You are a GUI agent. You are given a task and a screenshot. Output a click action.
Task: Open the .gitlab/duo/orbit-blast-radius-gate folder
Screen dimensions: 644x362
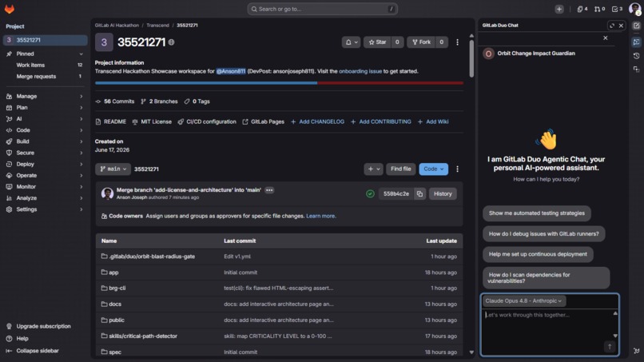[x=152, y=257]
